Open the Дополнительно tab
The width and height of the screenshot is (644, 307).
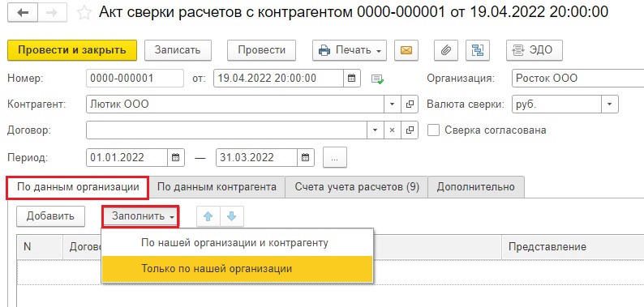click(476, 188)
